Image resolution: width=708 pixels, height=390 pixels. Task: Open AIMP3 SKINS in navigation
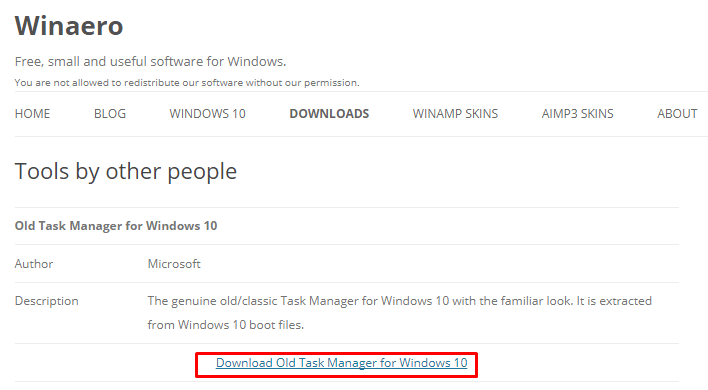tap(578, 114)
